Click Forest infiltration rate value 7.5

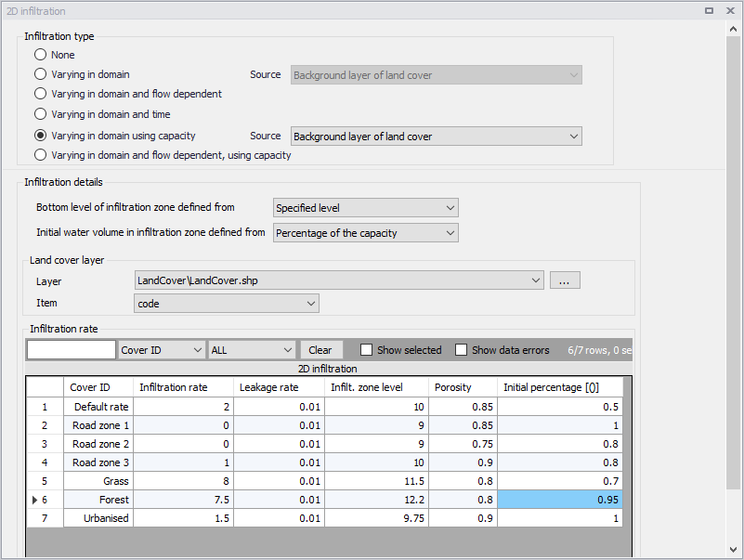pyautogui.click(x=183, y=500)
